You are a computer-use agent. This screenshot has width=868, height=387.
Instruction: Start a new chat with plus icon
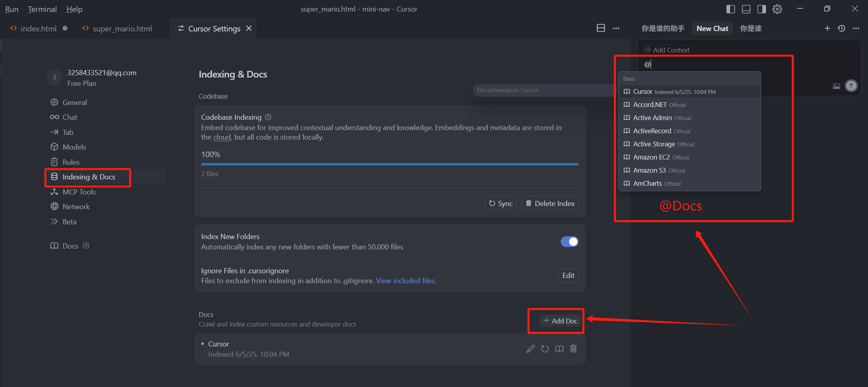827,28
